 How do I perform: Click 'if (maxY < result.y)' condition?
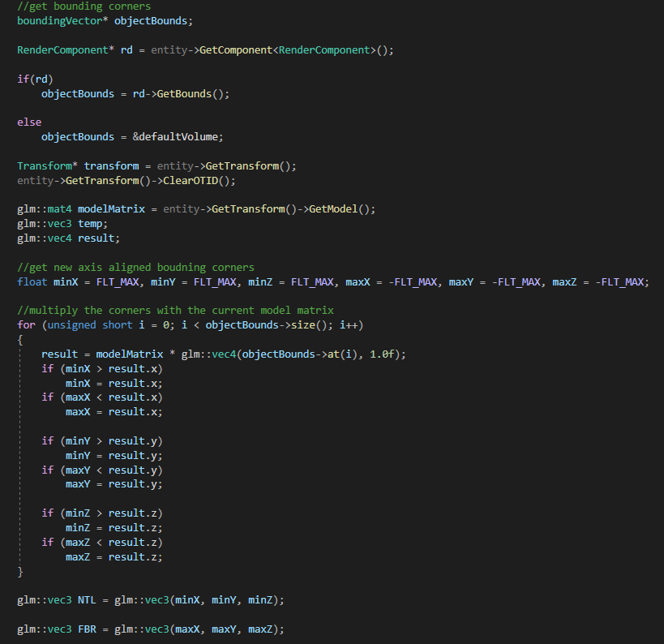[x=102, y=470]
